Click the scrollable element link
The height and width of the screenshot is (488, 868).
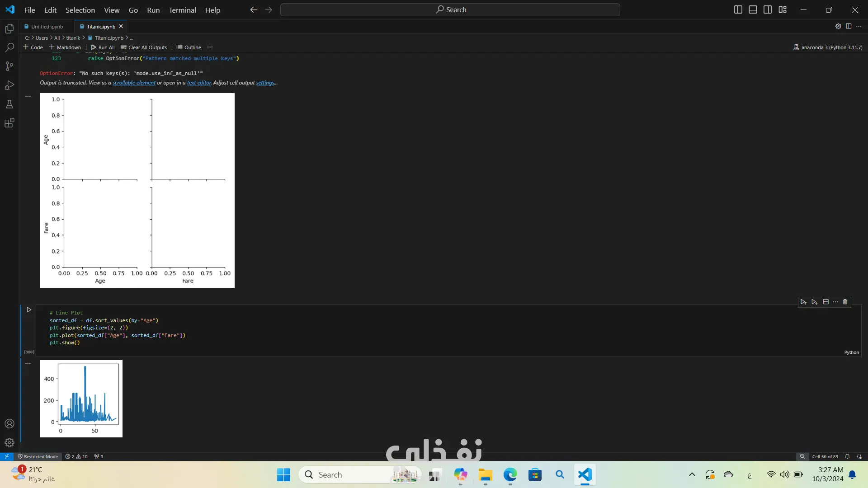[x=134, y=83]
